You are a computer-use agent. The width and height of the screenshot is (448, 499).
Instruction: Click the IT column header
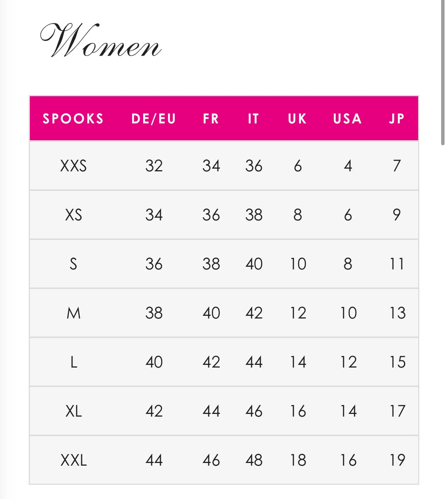click(x=253, y=119)
